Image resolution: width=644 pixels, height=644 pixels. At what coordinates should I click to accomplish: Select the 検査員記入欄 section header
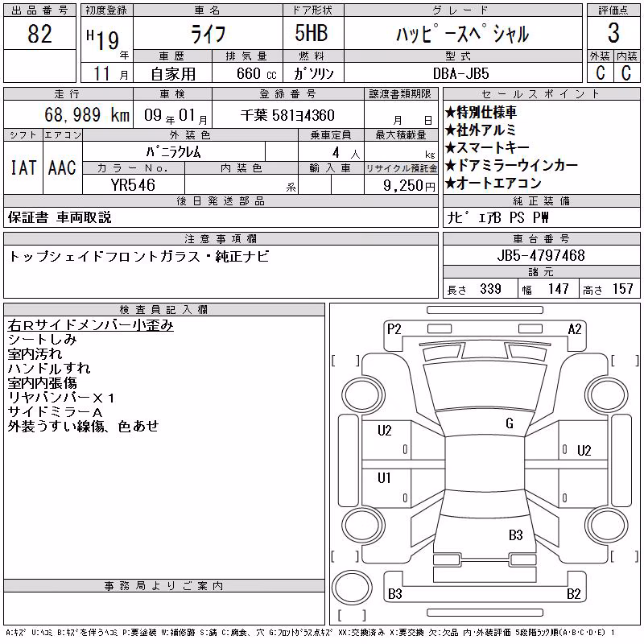pos(164,309)
